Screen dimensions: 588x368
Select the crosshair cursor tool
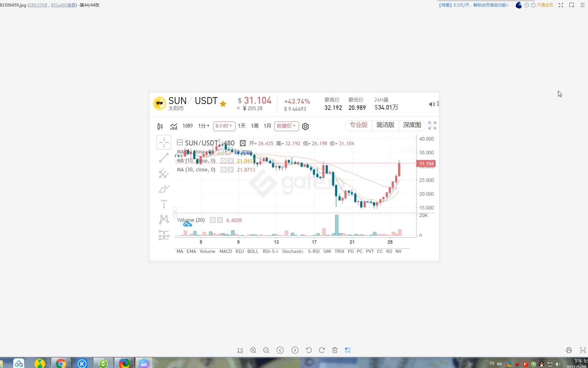pos(164,142)
